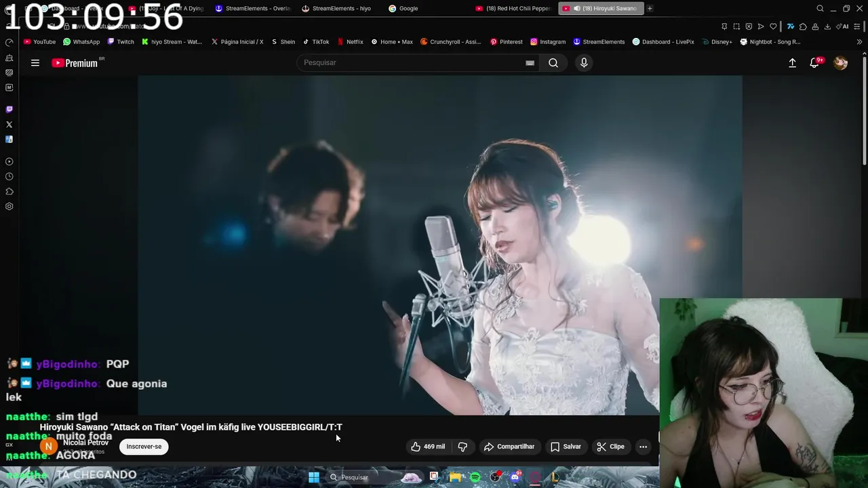Open the Translate panel in the sidebar

9,139
